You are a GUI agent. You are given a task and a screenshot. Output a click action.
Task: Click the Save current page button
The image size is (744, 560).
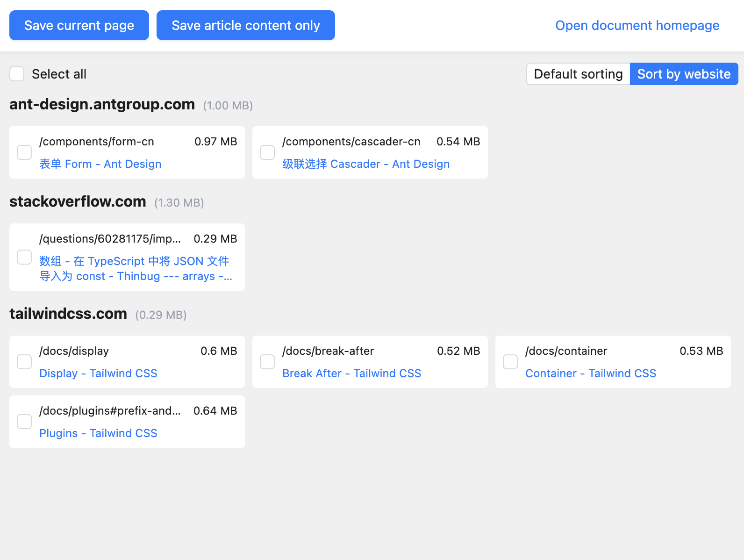[79, 25]
